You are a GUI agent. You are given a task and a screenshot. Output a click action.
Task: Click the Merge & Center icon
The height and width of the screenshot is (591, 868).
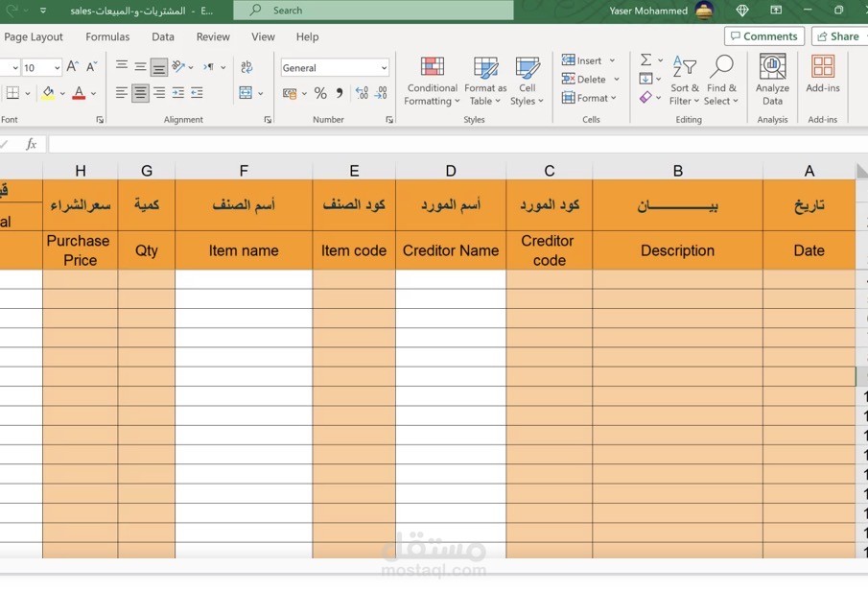(246, 92)
